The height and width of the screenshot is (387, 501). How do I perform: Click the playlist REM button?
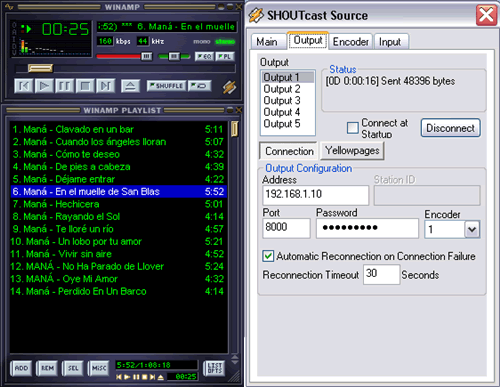pos(47,368)
